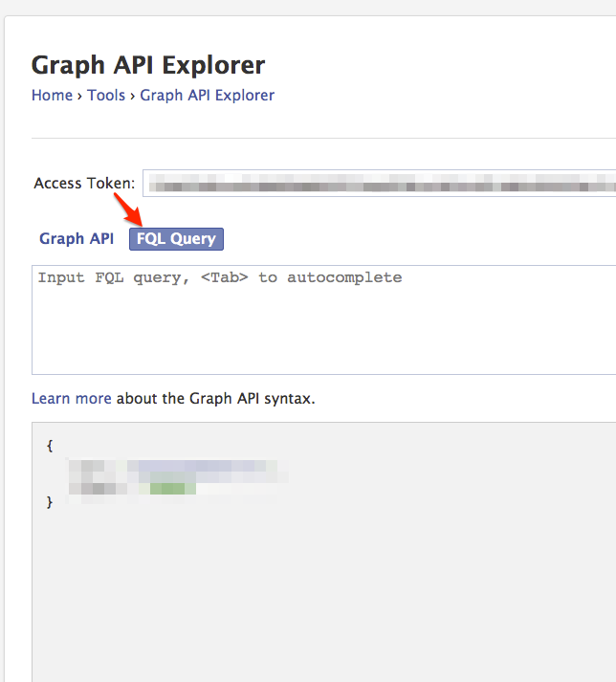Image resolution: width=616 pixels, height=682 pixels.
Task: Follow the Learn more link
Action: tap(72, 399)
